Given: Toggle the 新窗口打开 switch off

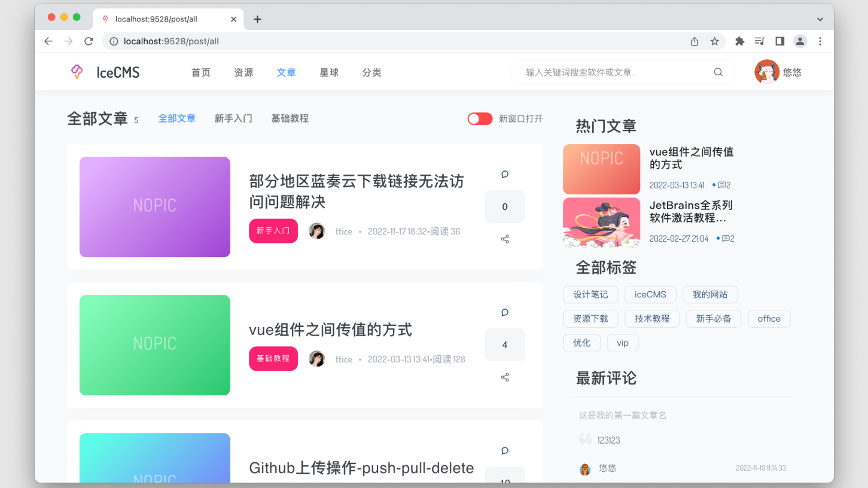Looking at the screenshot, I should click(479, 118).
